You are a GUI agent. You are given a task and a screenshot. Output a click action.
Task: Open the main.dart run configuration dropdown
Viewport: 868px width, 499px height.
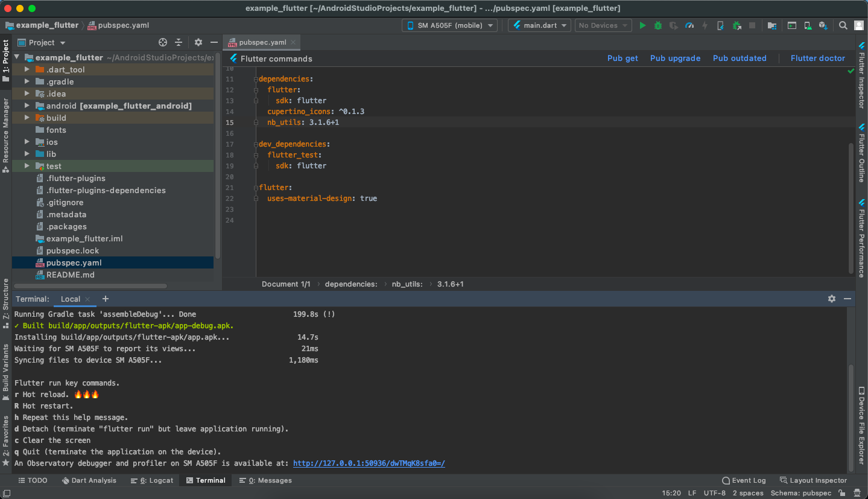point(539,25)
